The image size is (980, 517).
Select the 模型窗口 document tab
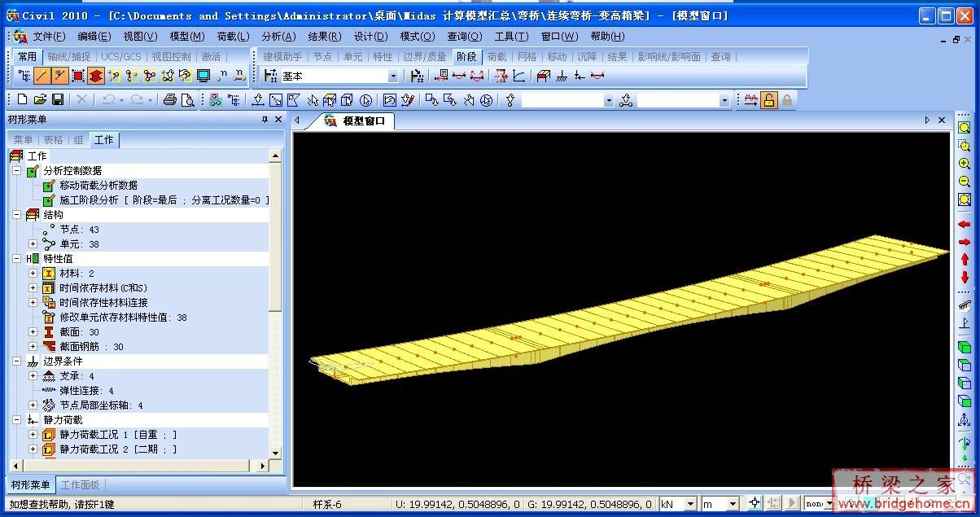[x=356, y=120]
